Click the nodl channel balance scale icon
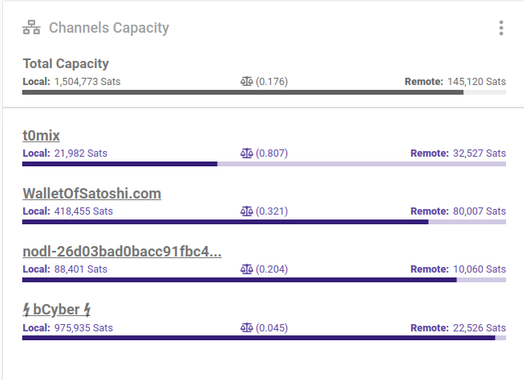 [x=247, y=269]
